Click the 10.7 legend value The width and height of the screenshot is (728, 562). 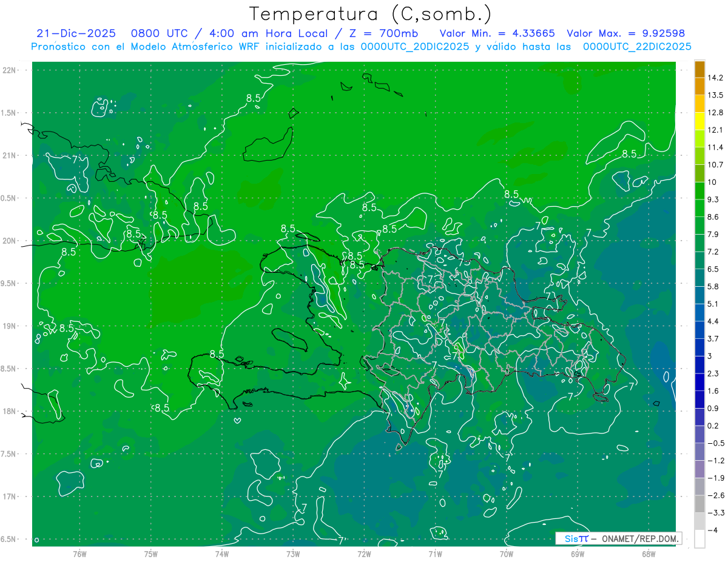tap(715, 164)
